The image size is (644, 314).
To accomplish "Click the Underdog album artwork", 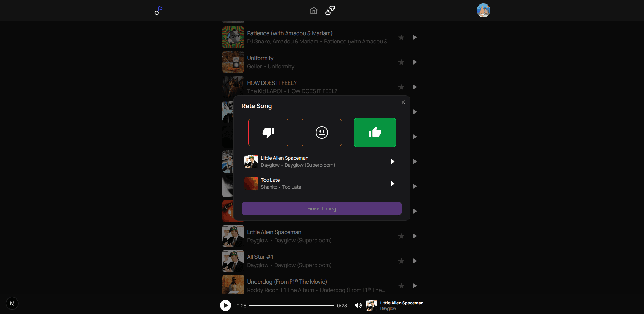I will (233, 284).
